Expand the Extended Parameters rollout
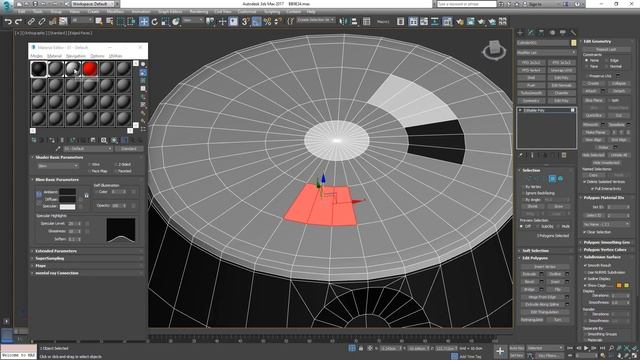Viewport: 640px width, 360px height. (87, 251)
